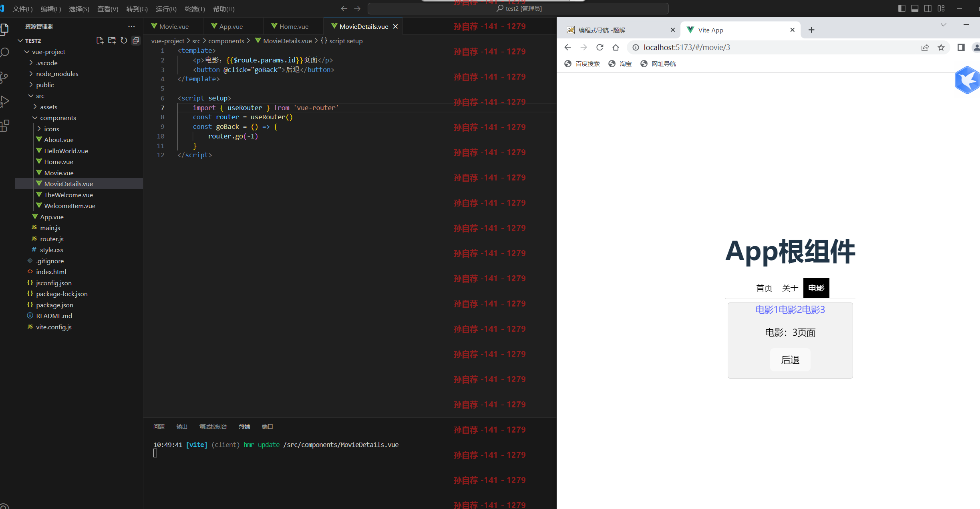Viewport: 980px width, 509px height.
Task: Expand the public folder
Action: [31, 85]
